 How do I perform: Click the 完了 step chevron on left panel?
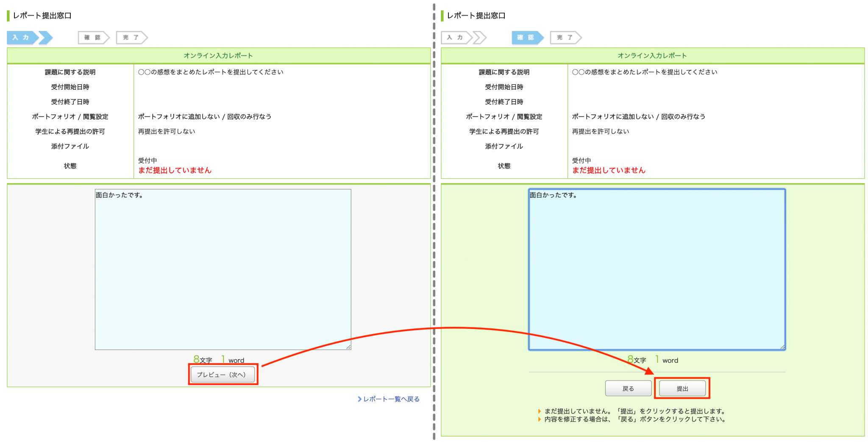pyautogui.click(x=131, y=37)
